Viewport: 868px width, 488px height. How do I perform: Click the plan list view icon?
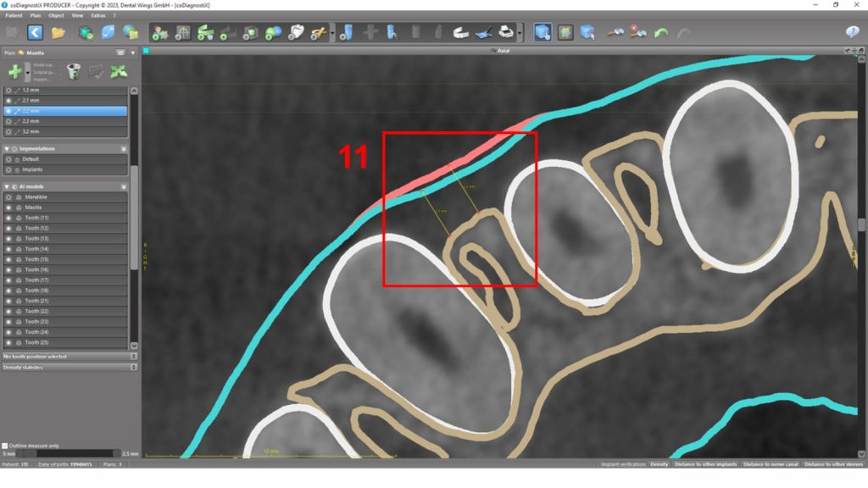(x=120, y=53)
